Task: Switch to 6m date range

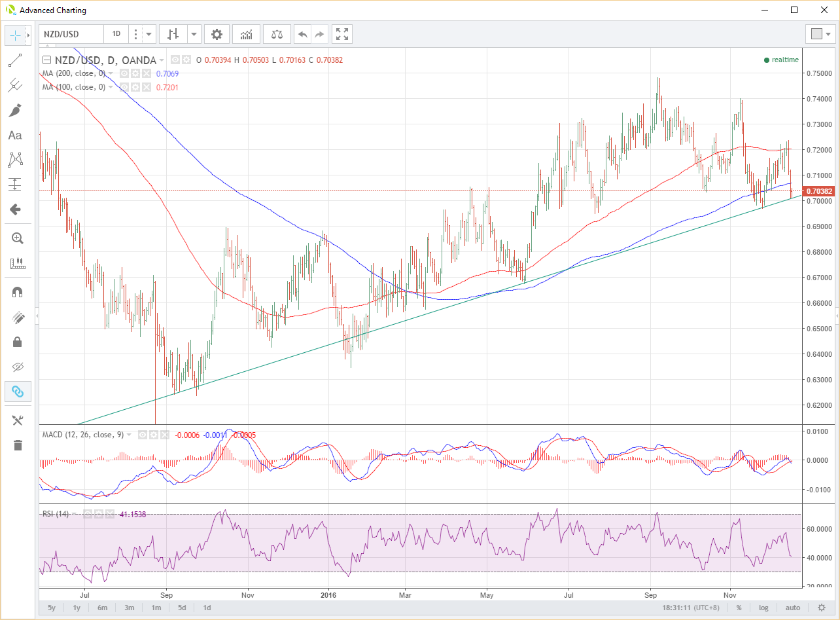Action: [x=103, y=608]
